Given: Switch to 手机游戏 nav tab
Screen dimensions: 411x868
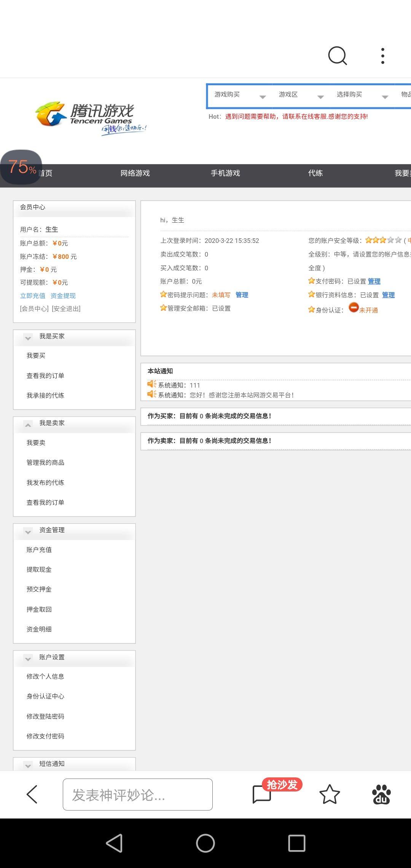Looking at the screenshot, I should [225, 174].
